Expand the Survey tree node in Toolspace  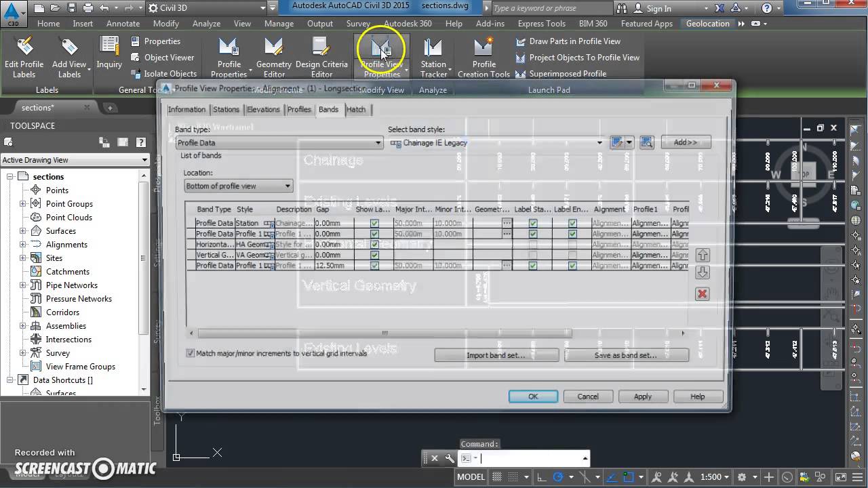(22, 353)
